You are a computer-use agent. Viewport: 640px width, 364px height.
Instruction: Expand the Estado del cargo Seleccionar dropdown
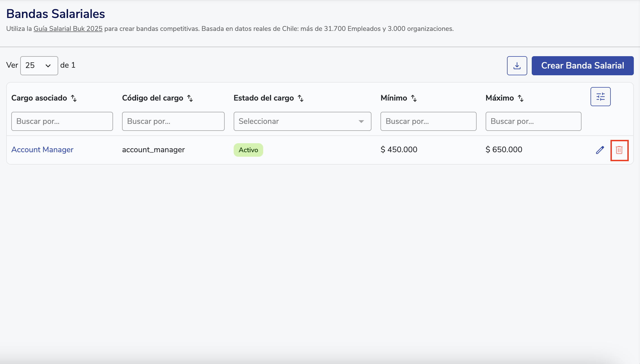tap(302, 121)
